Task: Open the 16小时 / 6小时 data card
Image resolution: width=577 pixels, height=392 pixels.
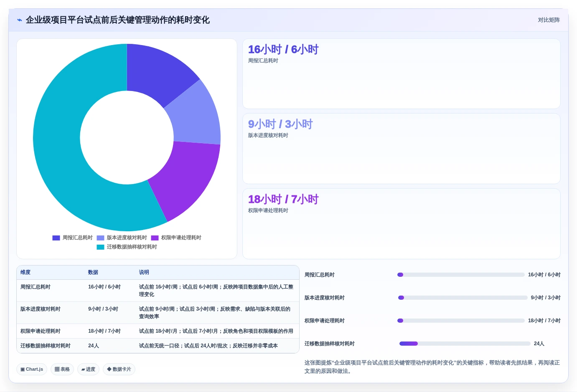Action: pos(402,74)
